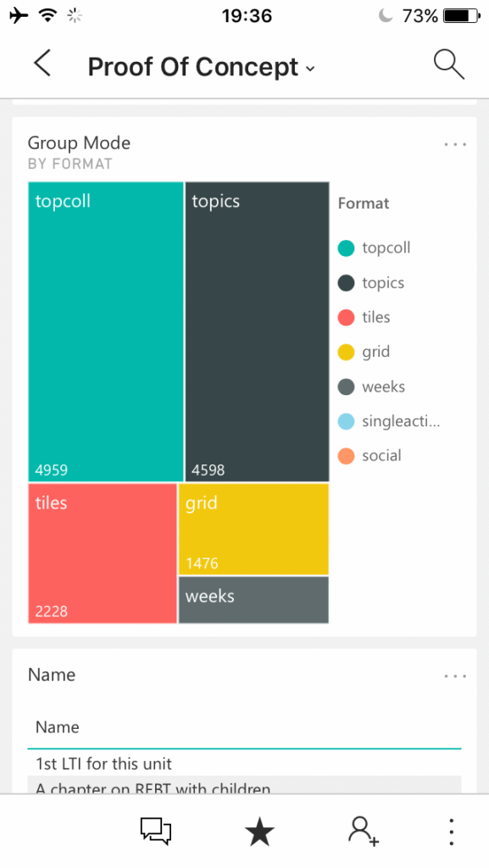Tap the invite person icon

[x=363, y=832]
